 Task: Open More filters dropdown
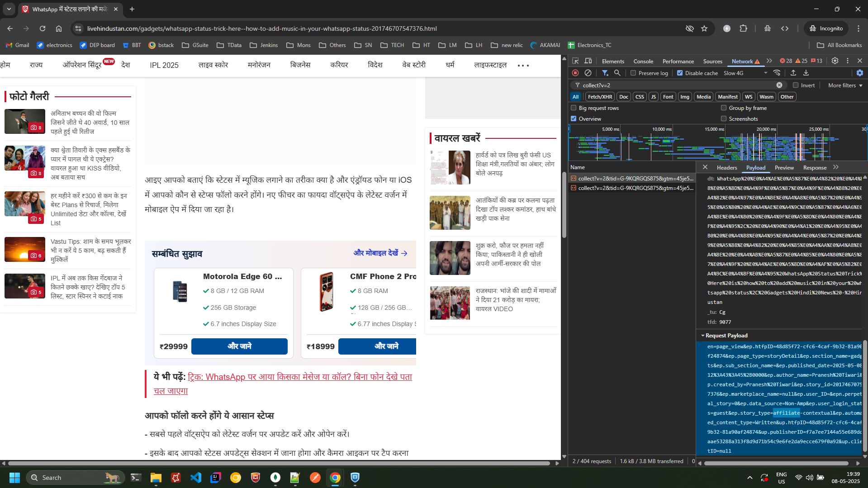(845, 85)
